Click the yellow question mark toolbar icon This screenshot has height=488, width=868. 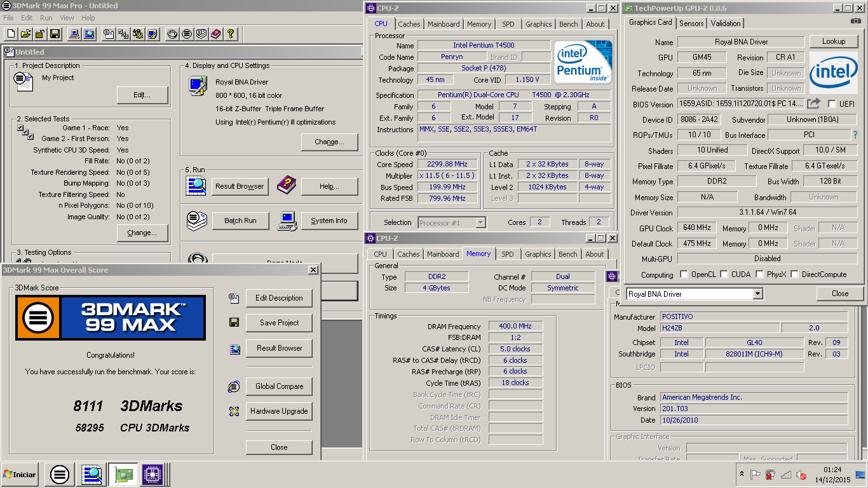click(231, 34)
